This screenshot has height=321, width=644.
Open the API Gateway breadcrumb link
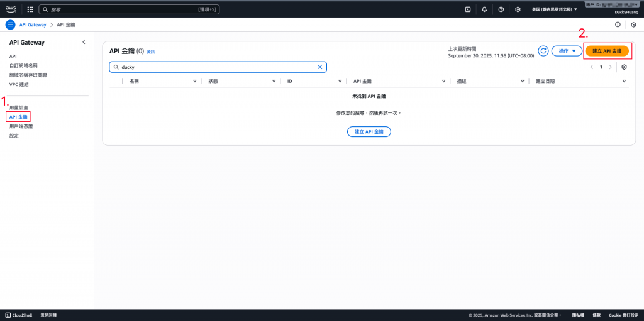point(33,24)
